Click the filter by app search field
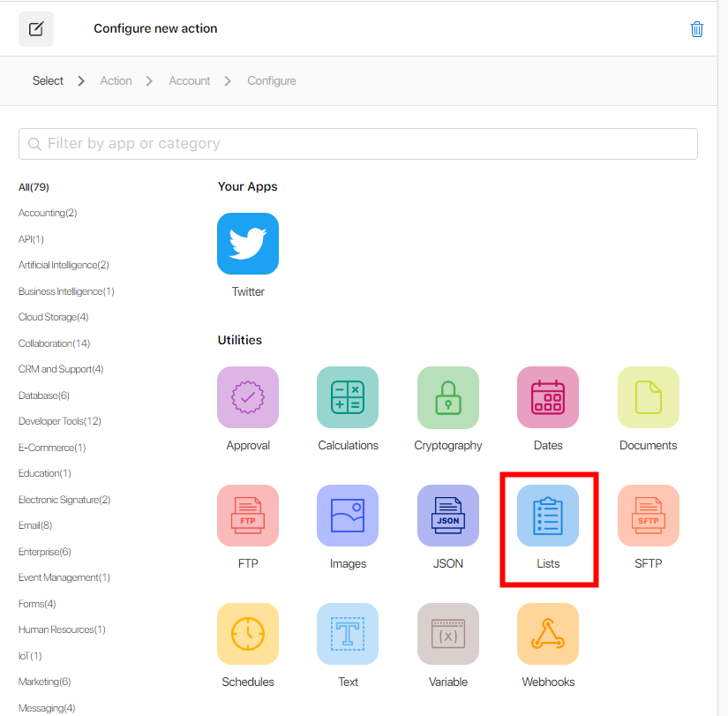The width and height of the screenshot is (728, 716). tap(357, 143)
